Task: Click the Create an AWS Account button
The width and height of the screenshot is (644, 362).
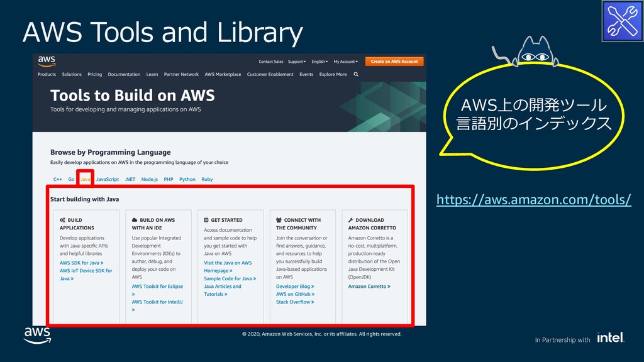Action: (x=394, y=62)
